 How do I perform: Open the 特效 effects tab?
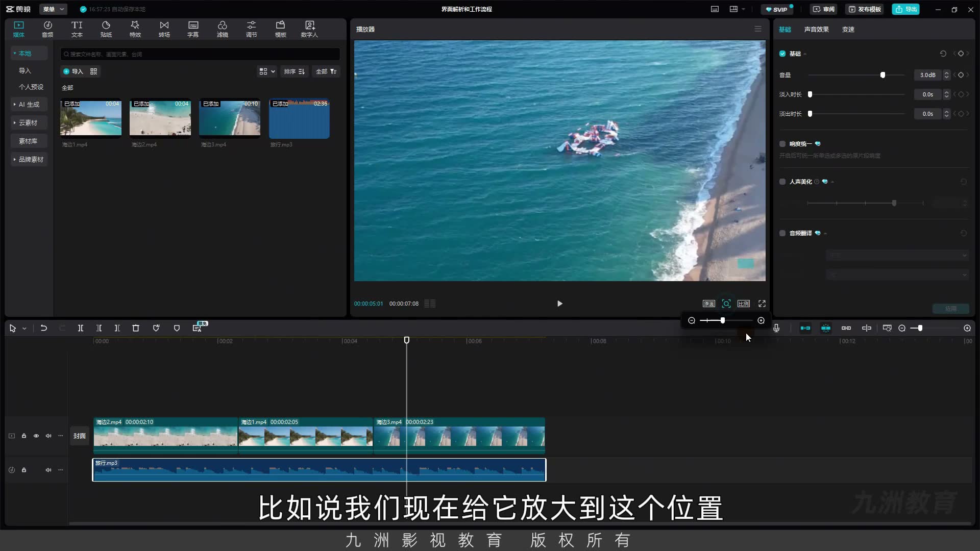(x=135, y=29)
